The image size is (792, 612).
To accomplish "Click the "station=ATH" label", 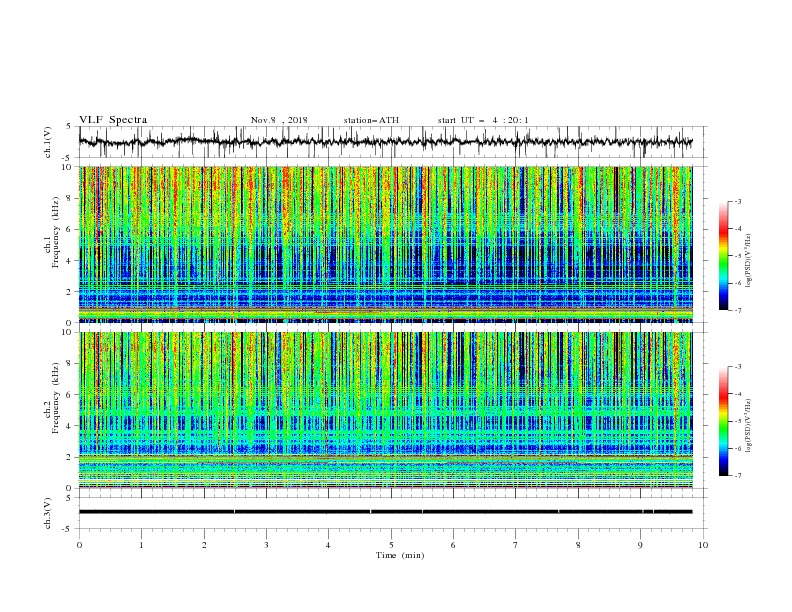I will [371, 120].
